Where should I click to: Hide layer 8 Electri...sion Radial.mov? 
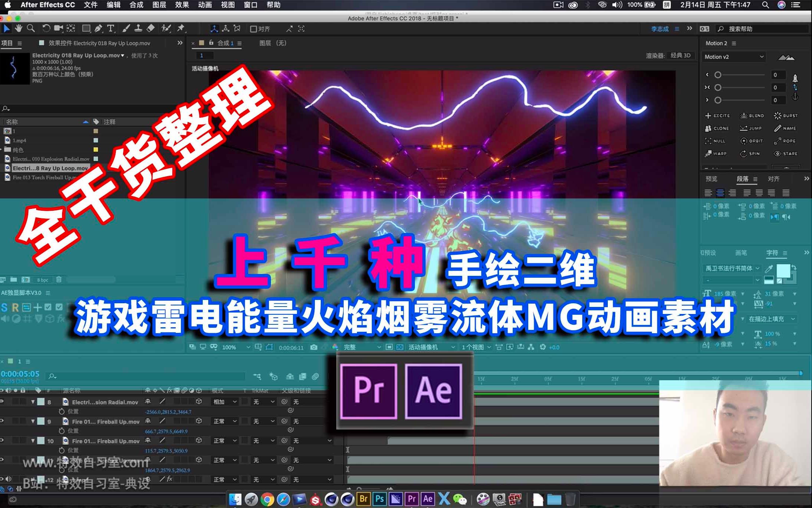point(2,401)
